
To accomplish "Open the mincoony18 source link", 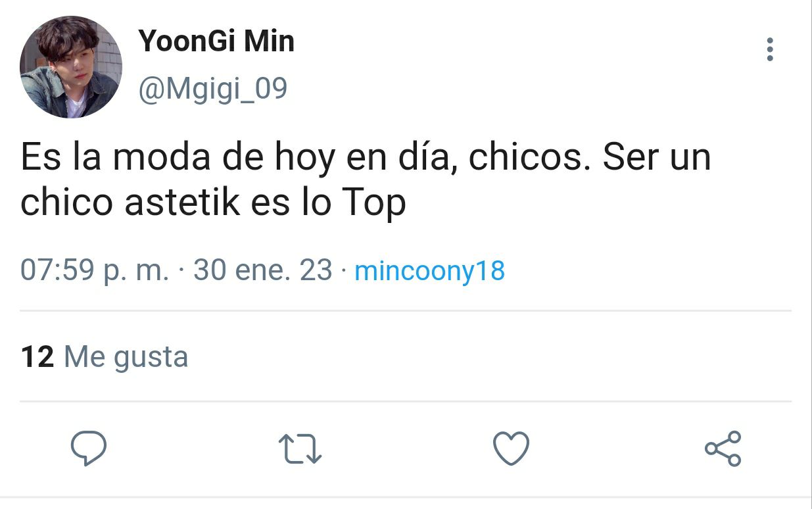I will 429,271.
